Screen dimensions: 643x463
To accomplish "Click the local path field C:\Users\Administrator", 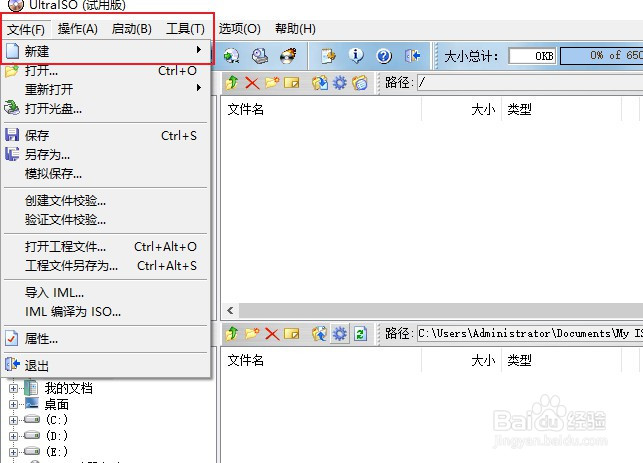I will coord(530,333).
